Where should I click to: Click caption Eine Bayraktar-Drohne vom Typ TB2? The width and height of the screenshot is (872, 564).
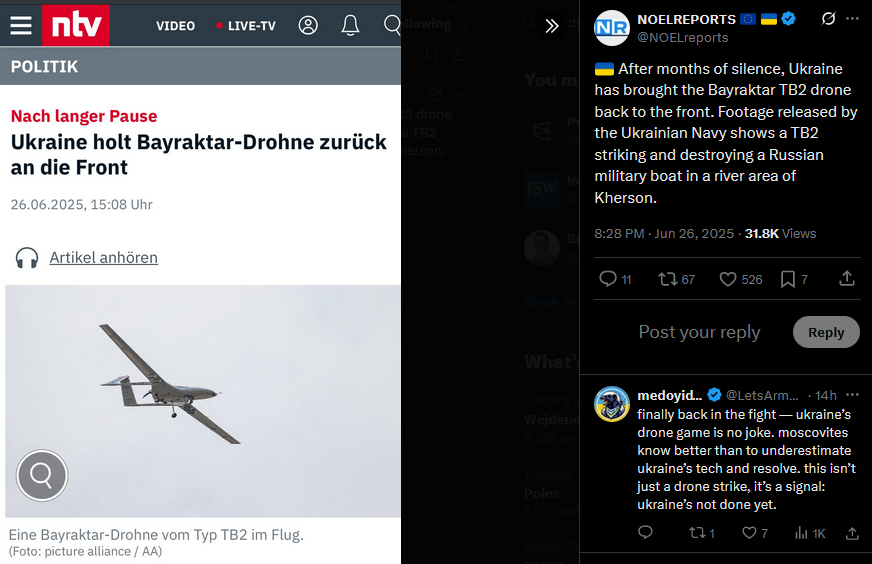pyautogui.click(x=156, y=535)
